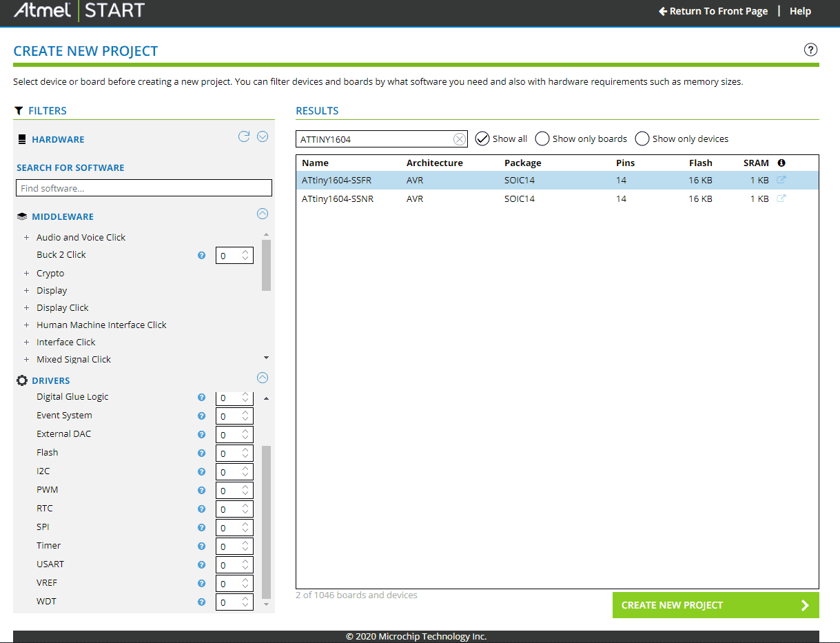
Task: Click the Create New Project button
Action: tap(716, 605)
